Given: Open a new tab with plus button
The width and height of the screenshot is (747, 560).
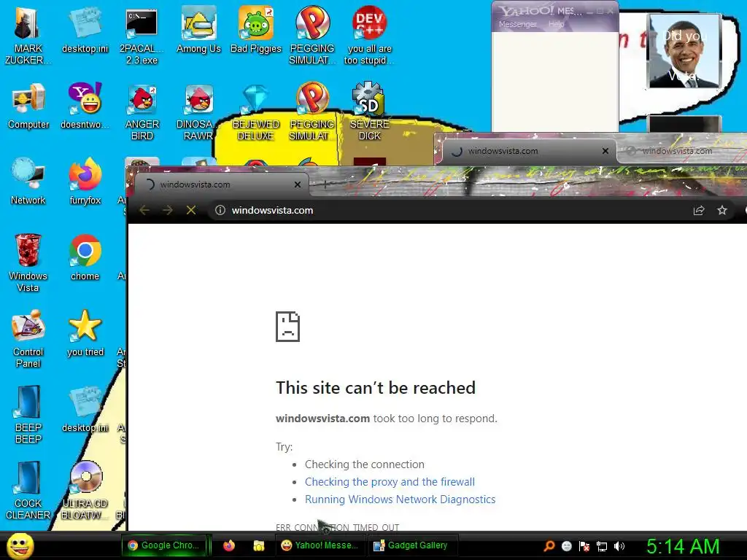Looking at the screenshot, I should tap(325, 184).
